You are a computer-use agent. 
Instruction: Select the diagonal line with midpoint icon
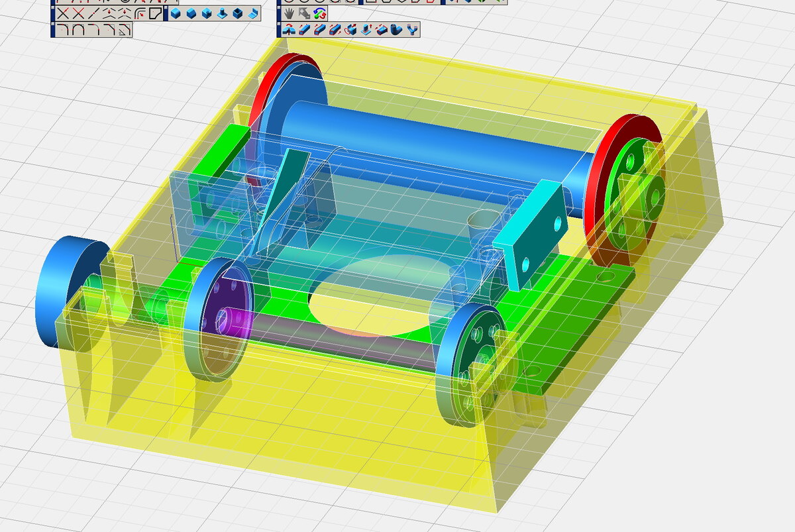pyautogui.click(x=93, y=13)
